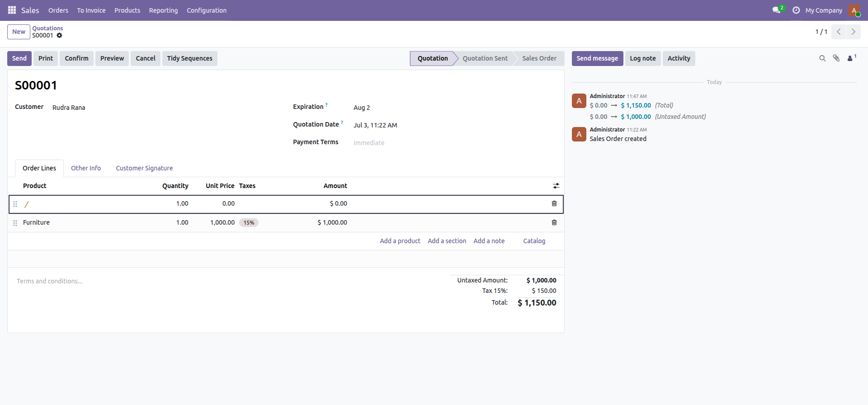
Task: Go to previous record arrow
Action: (839, 32)
